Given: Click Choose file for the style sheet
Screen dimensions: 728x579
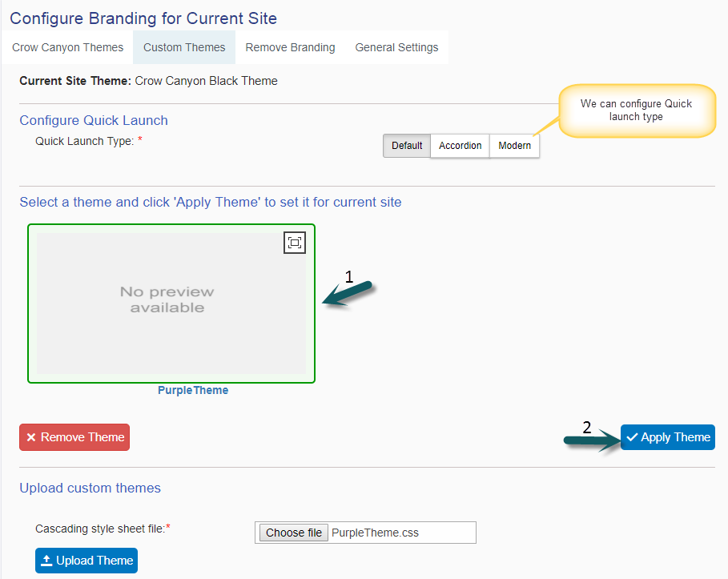Looking at the screenshot, I should pos(293,533).
